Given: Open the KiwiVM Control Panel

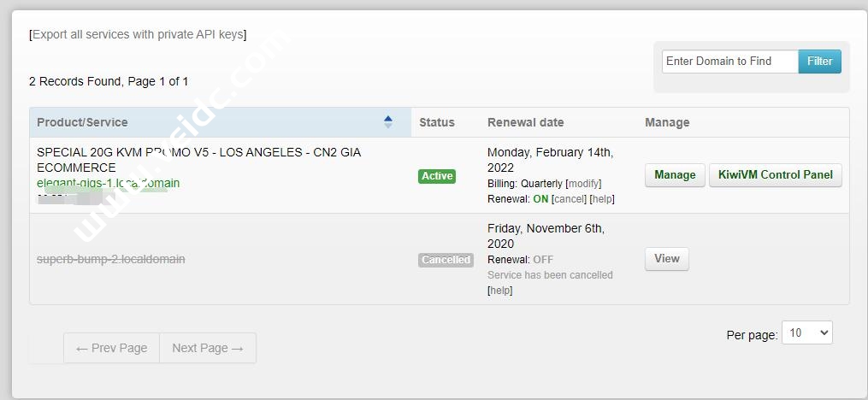Looking at the screenshot, I should [x=775, y=175].
